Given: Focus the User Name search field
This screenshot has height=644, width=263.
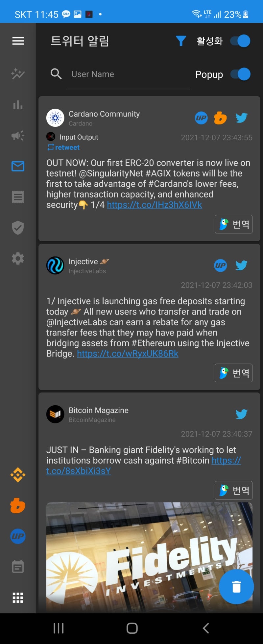Looking at the screenshot, I should click(x=128, y=74).
